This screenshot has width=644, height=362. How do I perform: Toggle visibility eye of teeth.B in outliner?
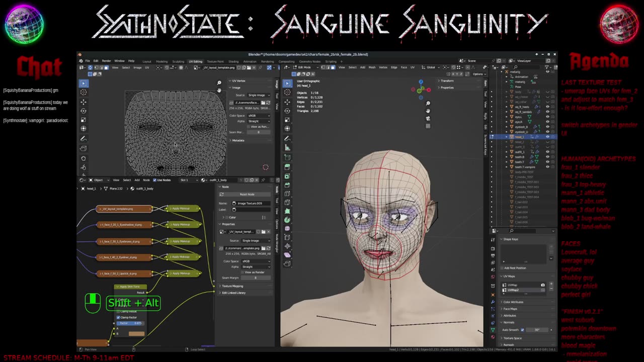pos(548,157)
